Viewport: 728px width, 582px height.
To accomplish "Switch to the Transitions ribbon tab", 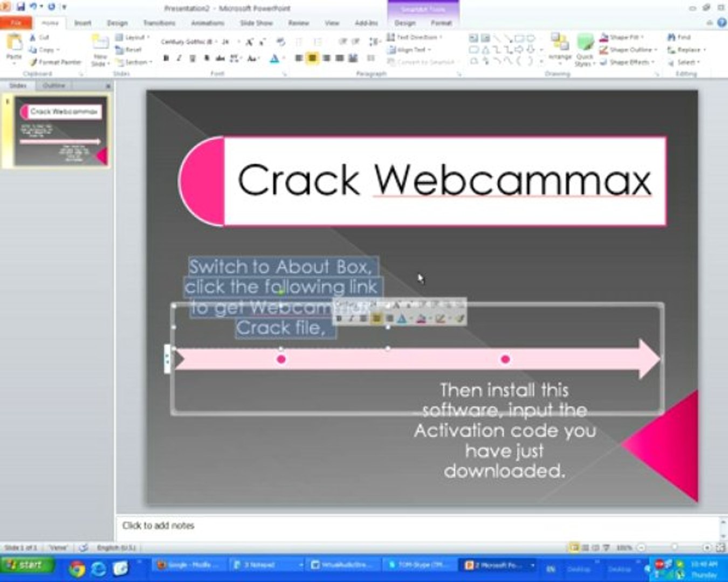I will 159,23.
